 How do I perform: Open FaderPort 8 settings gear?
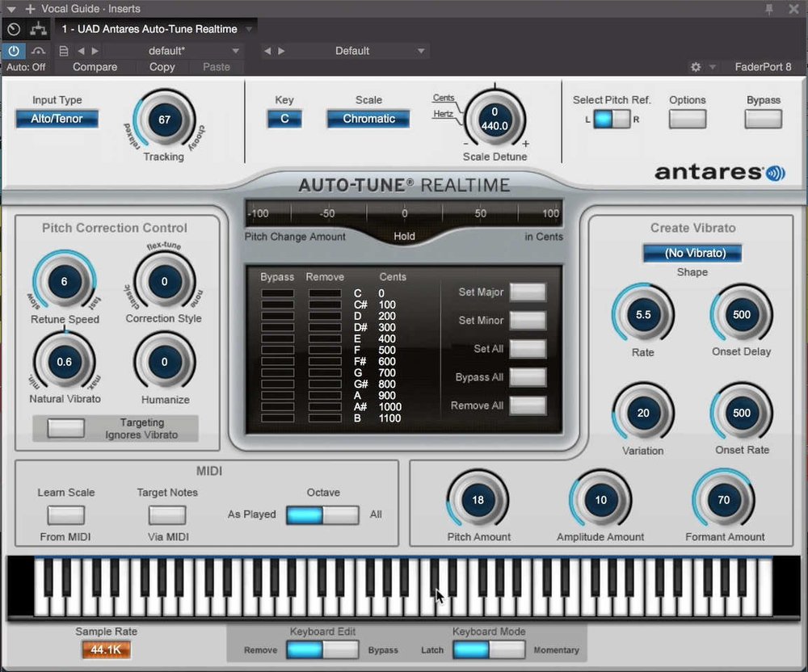click(x=693, y=68)
